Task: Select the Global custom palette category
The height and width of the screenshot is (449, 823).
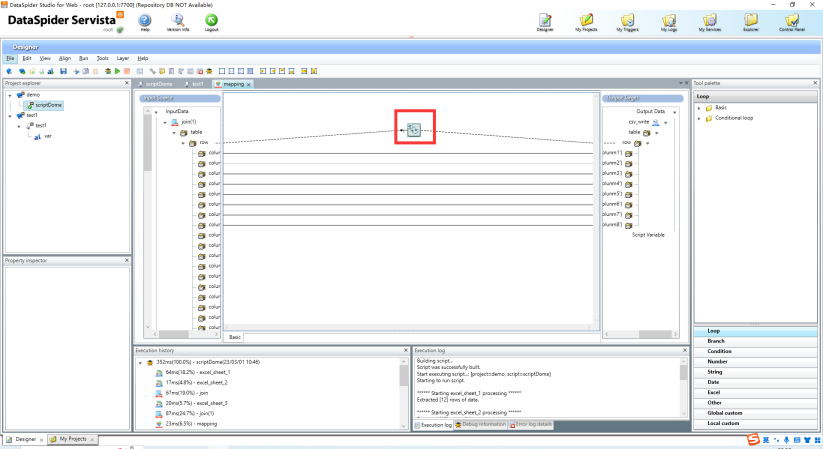Action: [x=755, y=413]
